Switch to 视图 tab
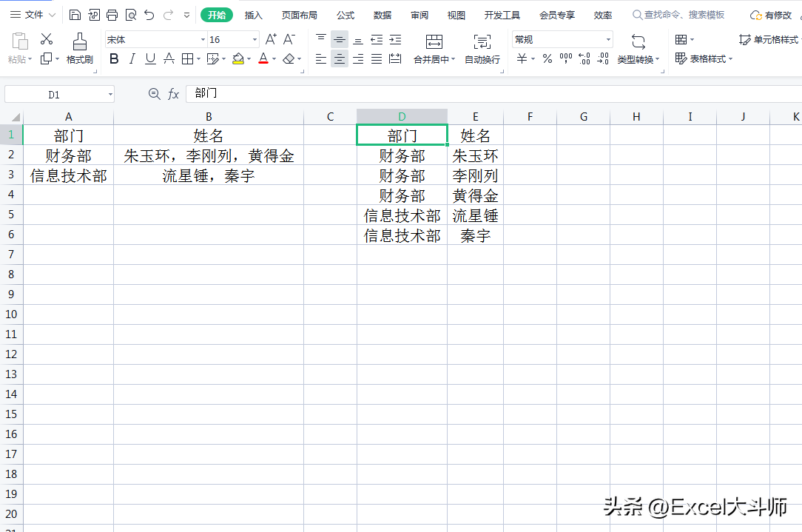802x532 pixels. [x=456, y=16]
